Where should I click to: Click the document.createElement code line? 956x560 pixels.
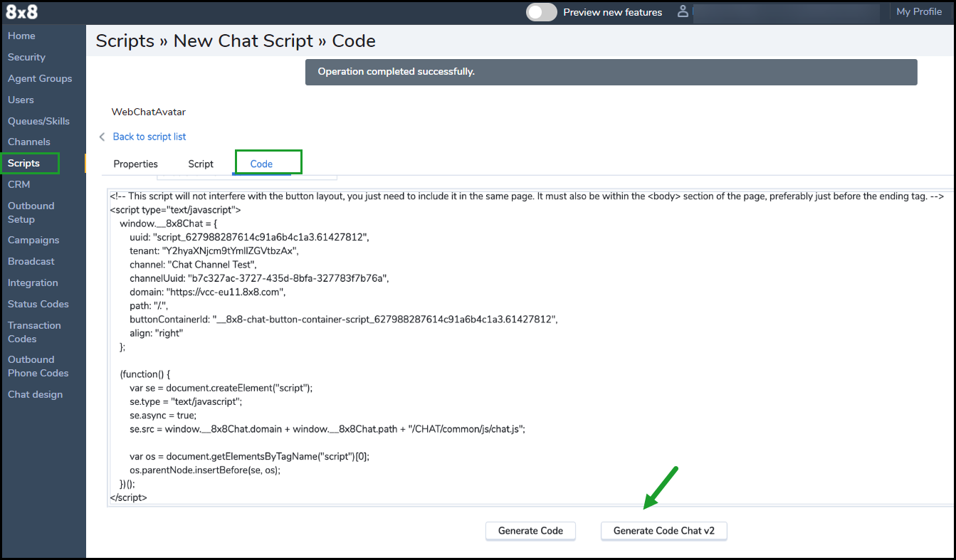[221, 388]
